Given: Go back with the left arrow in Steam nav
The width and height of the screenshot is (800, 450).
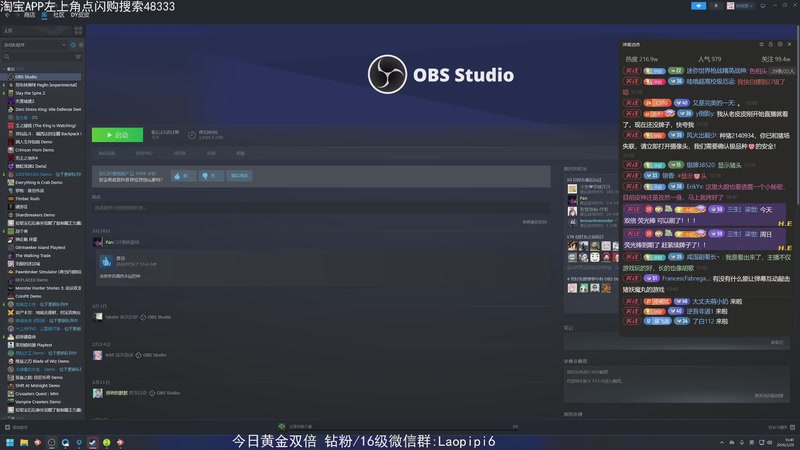Looking at the screenshot, I should click(x=7, y=15).
